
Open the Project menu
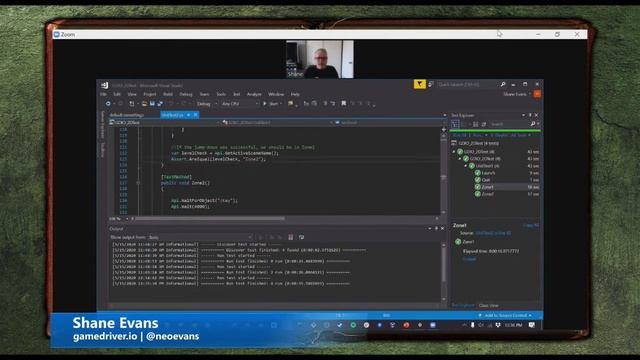150,94
